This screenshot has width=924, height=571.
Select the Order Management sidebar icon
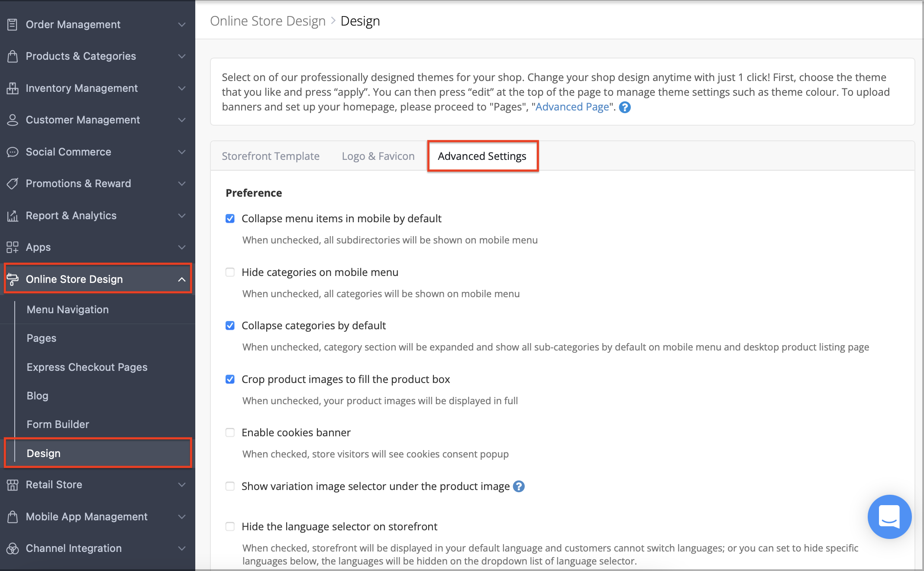point(13,24)
